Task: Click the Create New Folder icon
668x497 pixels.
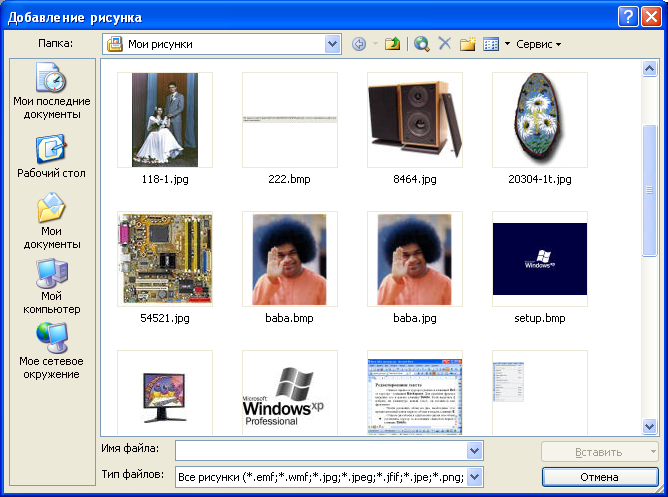Action: click(x=467, y=44)
